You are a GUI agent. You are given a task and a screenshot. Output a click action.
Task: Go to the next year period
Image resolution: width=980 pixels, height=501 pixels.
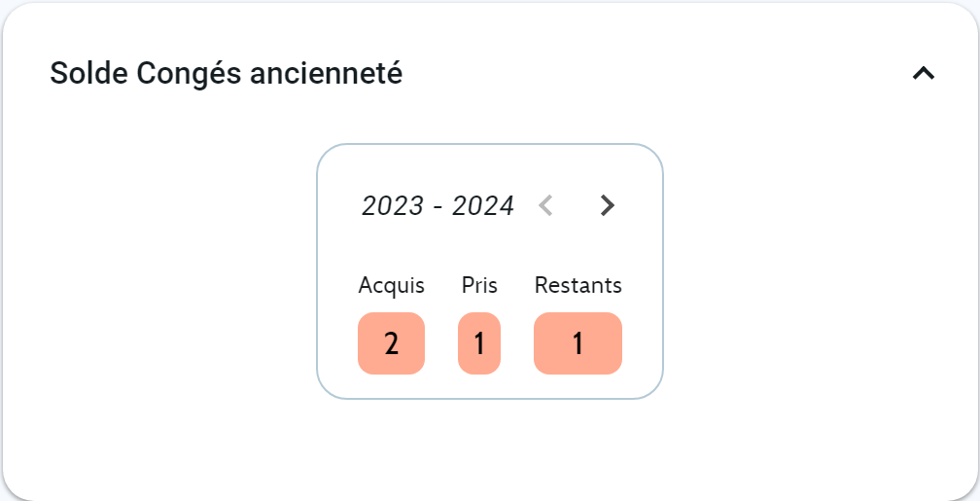click(607, 205)
